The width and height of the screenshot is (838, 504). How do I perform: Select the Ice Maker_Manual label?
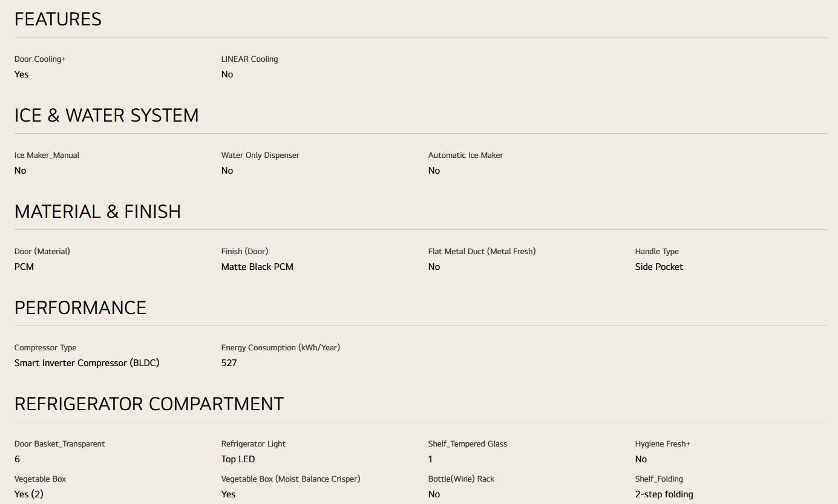click(x=47, y=155)
